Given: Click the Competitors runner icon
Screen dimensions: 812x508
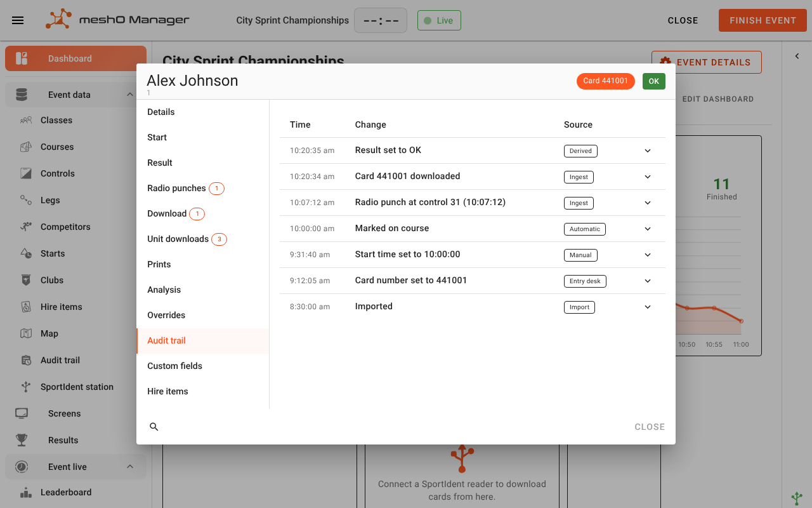Looking at the screenshot, I should [x=26, y=227].
